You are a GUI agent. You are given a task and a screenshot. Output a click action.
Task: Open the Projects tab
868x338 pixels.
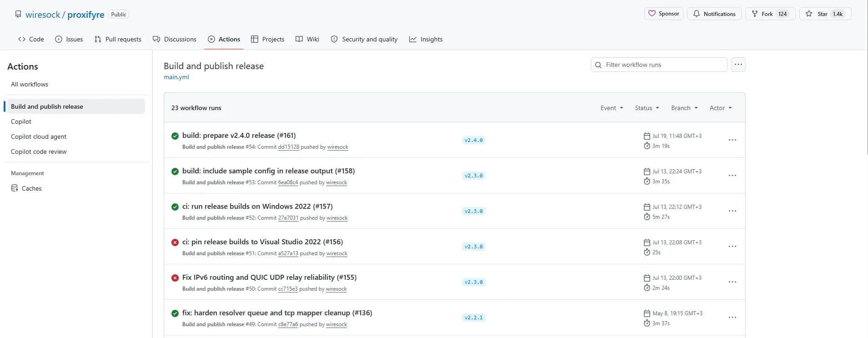pyautogui.click(x=268, y=39)
